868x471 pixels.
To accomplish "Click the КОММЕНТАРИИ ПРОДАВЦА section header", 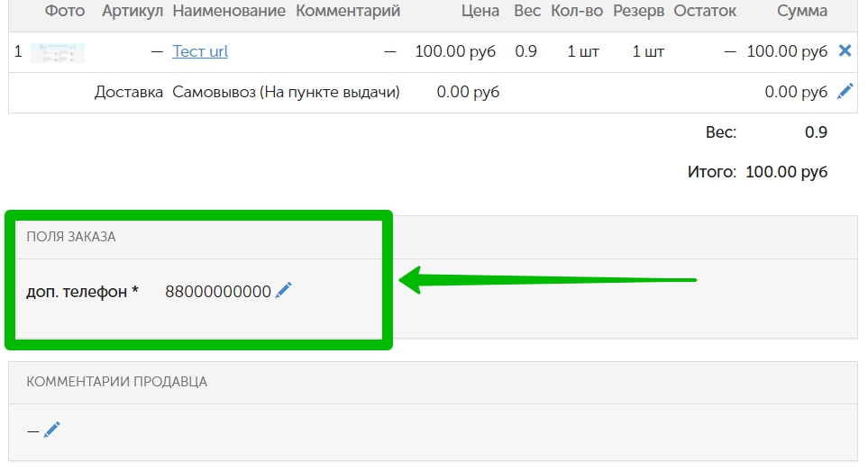I will 117,382.
